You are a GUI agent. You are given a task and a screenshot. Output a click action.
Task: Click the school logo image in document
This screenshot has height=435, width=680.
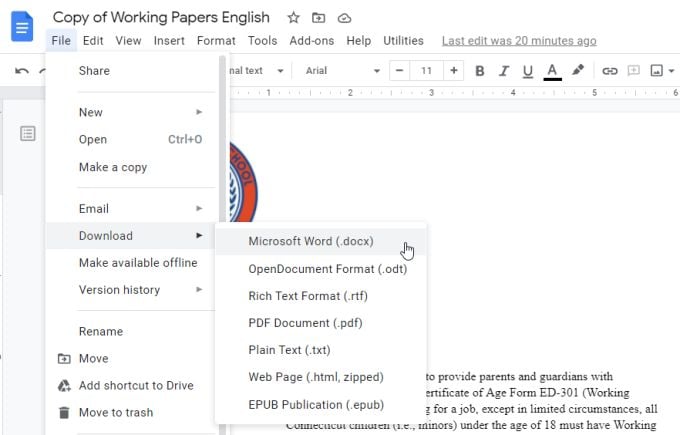243,182
